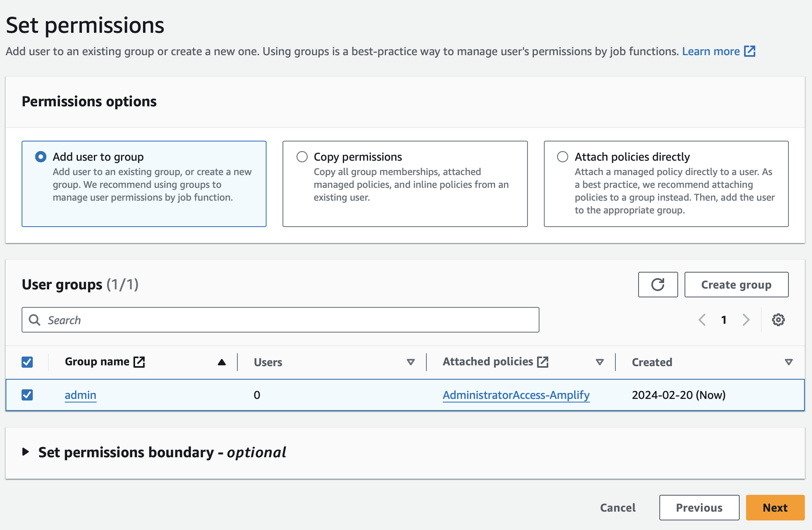The height and width of the screenshot is (530, 812).
Task: Toggle the Group name sort arrow
Action: coord(222,362)
